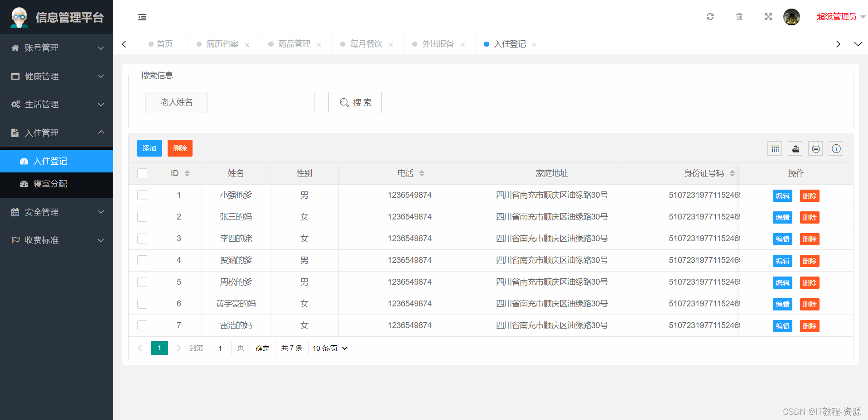This screenshot has width=868, height=420.
Task: Click the 寝室分配 sidebar icon
Action: (x=24, y=184)
